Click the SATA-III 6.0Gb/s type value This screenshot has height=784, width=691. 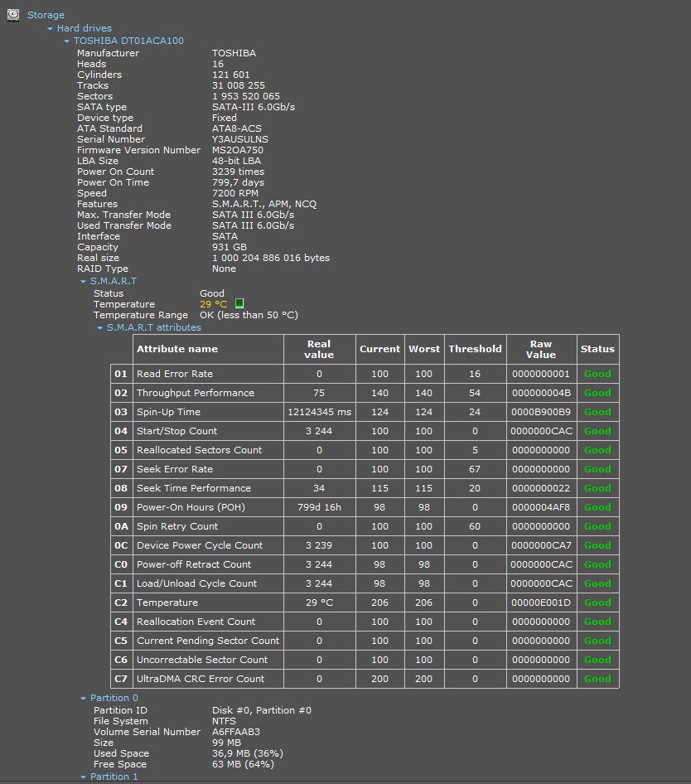(x=254, y=107)
